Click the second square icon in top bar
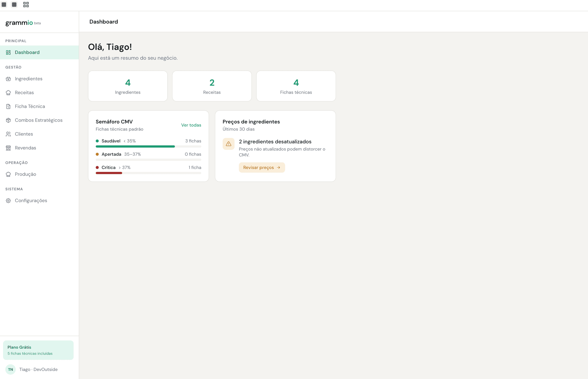The height and width of the screenshot is (379, 588). tap(14, 5)
